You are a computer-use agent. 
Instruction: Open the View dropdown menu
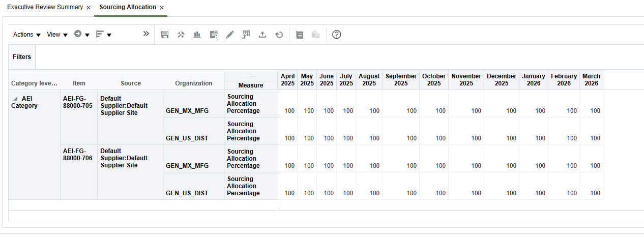point(57,35)
